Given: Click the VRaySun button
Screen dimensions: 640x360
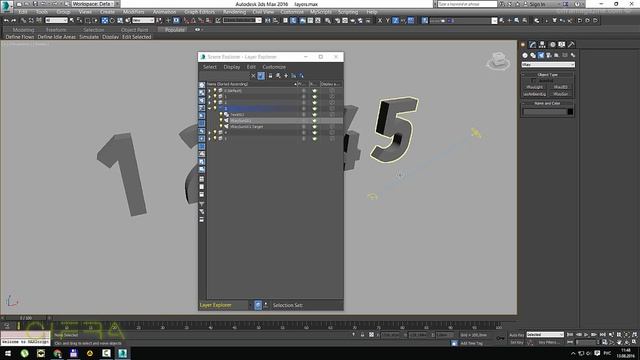Looking at the screenshot, I should click(560, 94).
